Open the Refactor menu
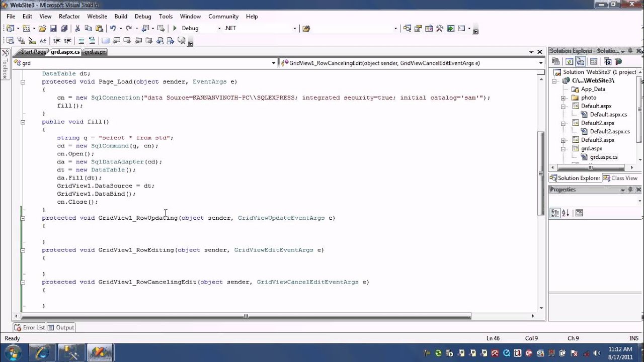Viewport: 644px width, 362px height. click(69, 16)
